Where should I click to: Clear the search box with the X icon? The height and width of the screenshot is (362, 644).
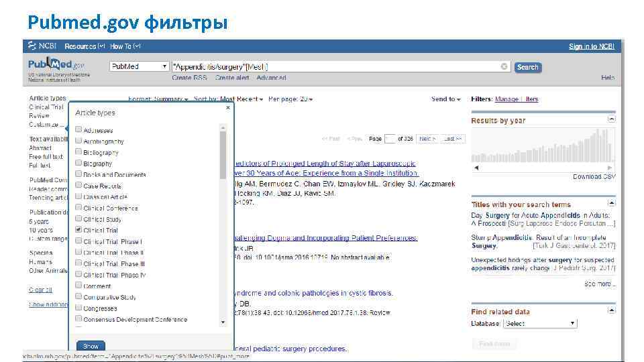tap(504, 66)
